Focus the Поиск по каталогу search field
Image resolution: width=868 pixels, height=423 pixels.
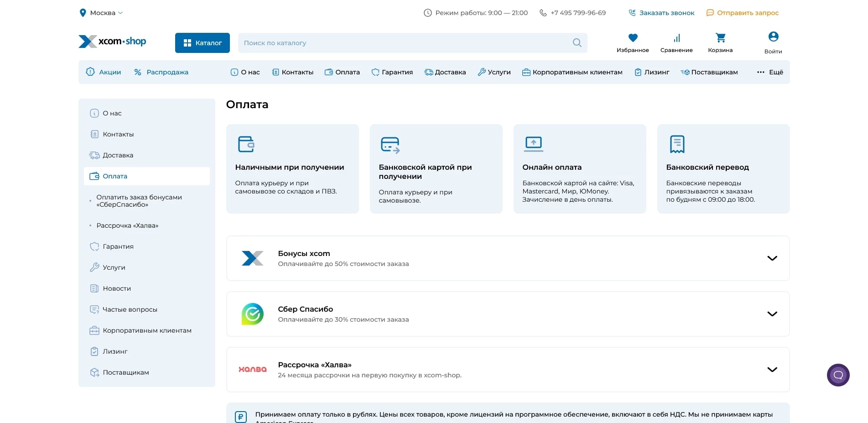click(401, 43)
